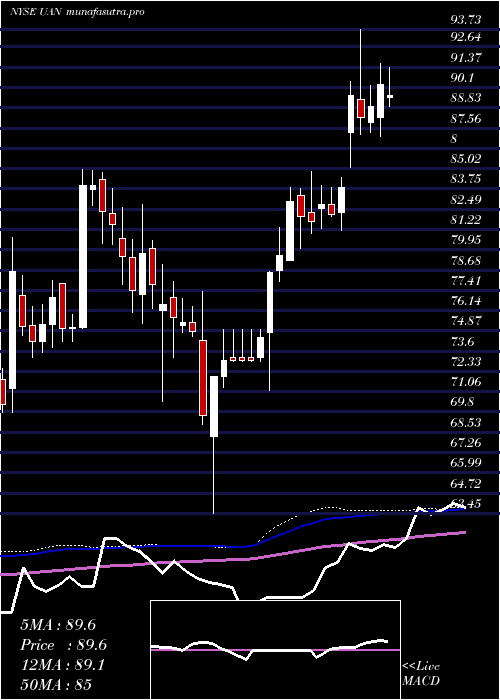Click the 12MA : 89.1 readout

click(62, 665)
